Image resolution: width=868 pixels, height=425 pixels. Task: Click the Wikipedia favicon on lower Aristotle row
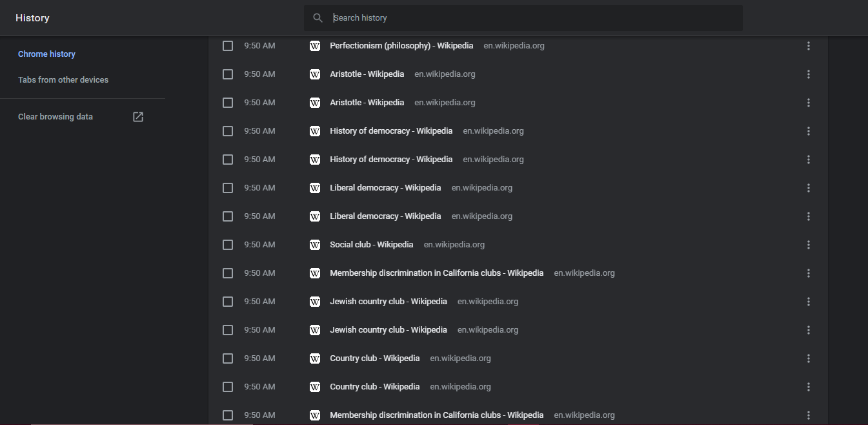coord(315,103)
